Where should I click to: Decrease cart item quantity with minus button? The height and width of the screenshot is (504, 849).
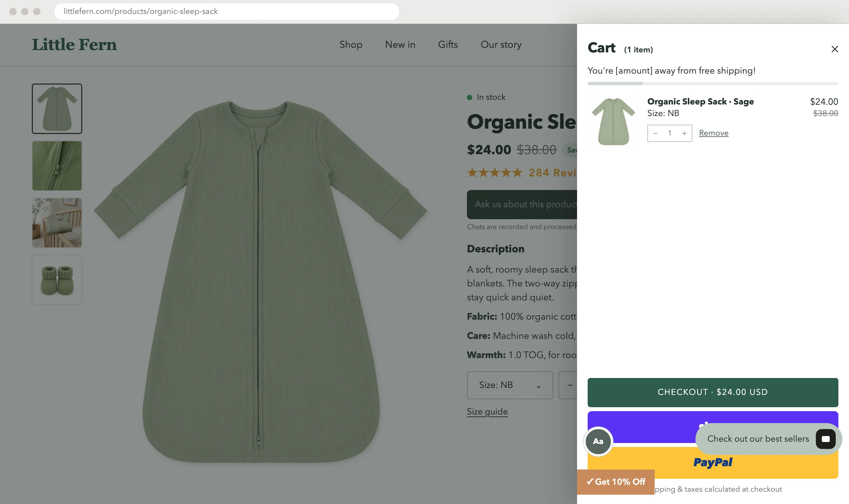pos(655,133)
